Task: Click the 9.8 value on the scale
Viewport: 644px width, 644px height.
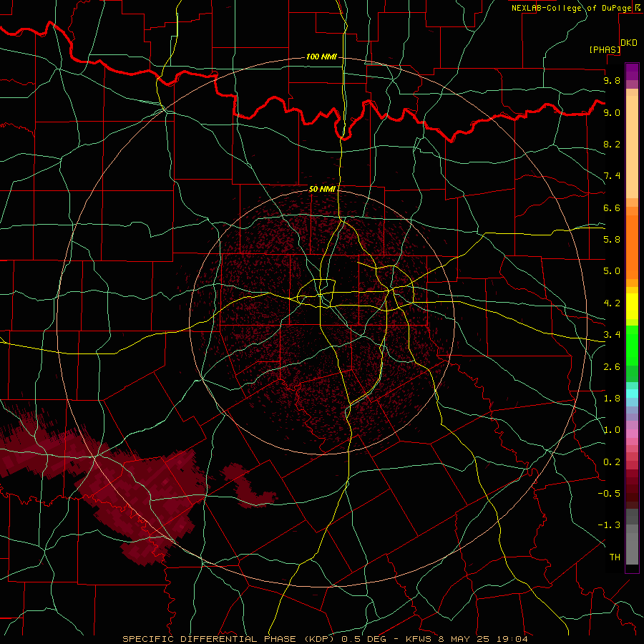Action: click(x=612, y=81)
